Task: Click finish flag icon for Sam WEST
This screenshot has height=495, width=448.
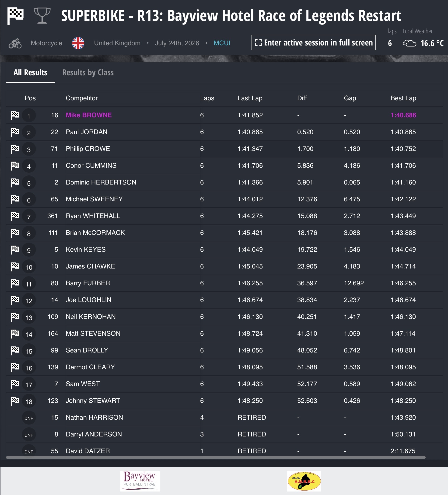Action: 15,384
